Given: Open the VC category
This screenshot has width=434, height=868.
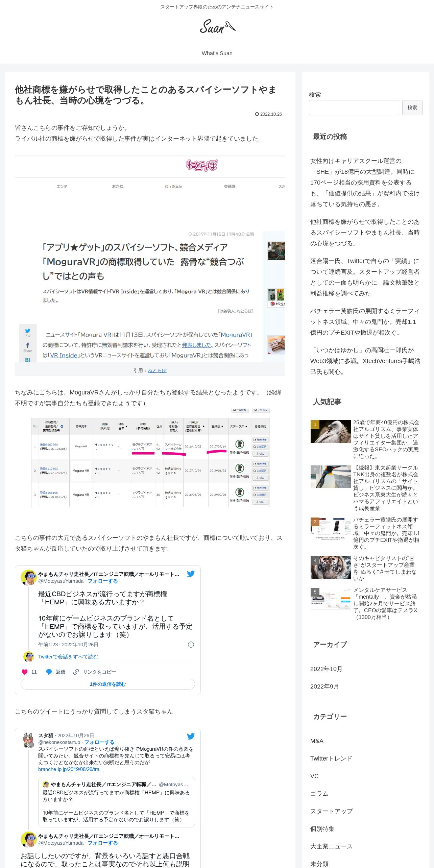Looking at the screenshot, I should coord(314,776).
